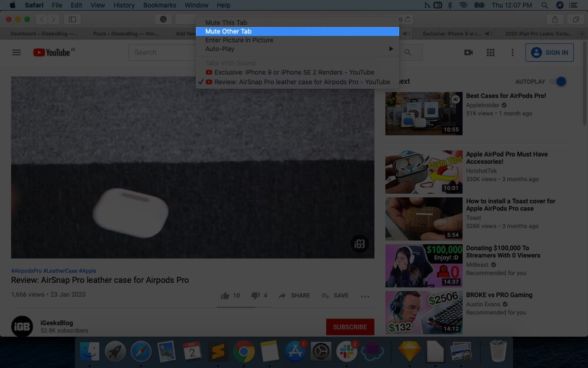The height and width of the screenshot is (368, 588).
Task: Pick the checked Review: AirSnap Pro tab entry
Action: pos(298,82)
